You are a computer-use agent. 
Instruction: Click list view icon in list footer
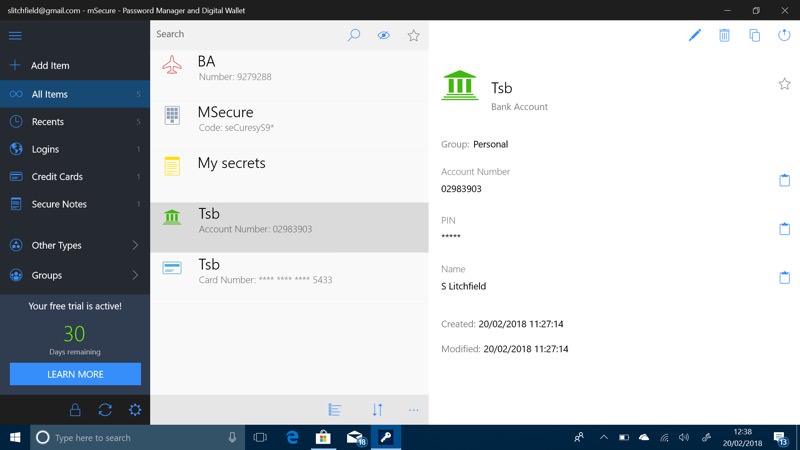click(335, 410)
